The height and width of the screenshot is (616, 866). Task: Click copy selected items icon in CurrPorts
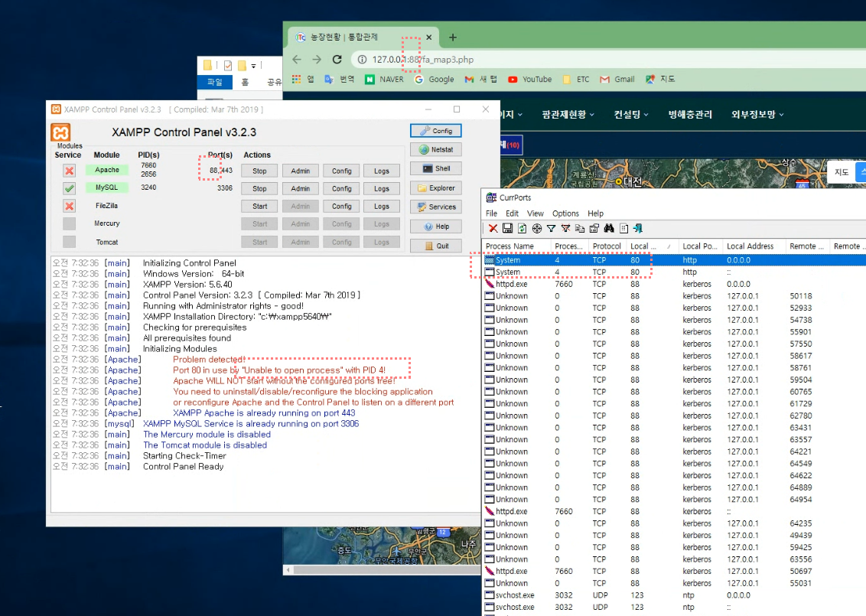580,228
